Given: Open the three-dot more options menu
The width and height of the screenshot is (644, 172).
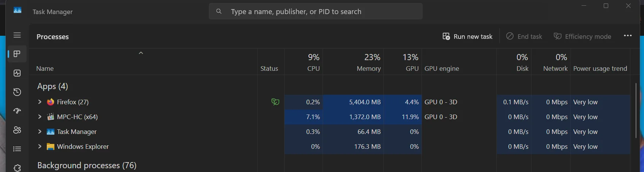Looking at the screenshot, I should (628, 36).
